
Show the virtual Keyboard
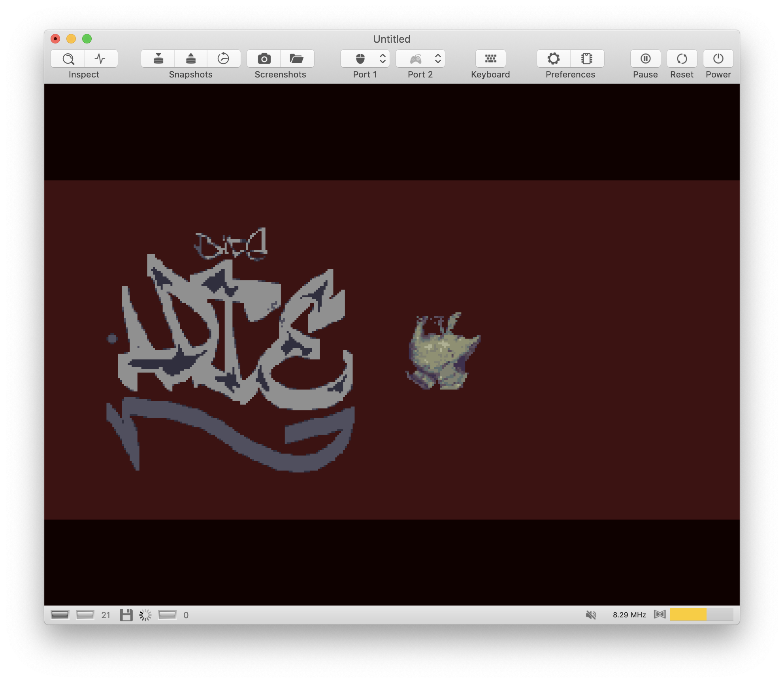coord(490,58)
